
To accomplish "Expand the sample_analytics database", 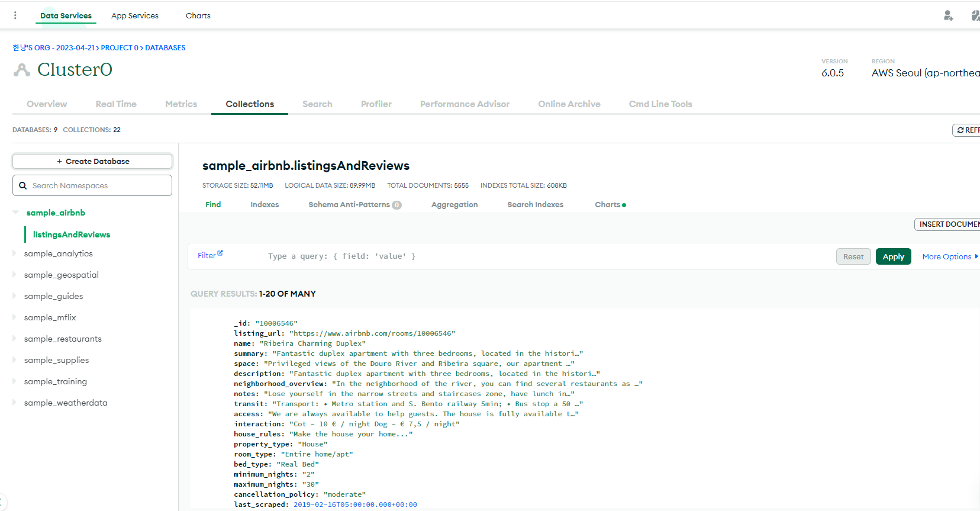I will [14, 253].
